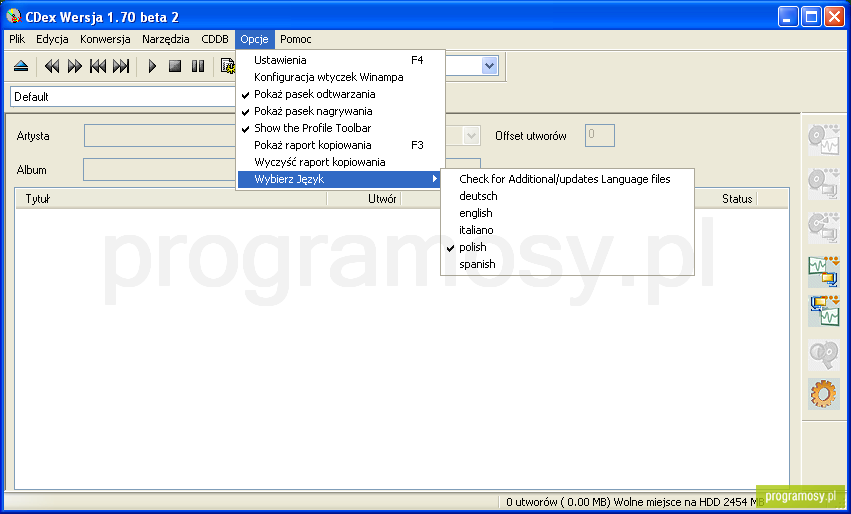Click the CDDB query sidebar icon
Viewport: 851px width, 514px height.
[823, 355]
